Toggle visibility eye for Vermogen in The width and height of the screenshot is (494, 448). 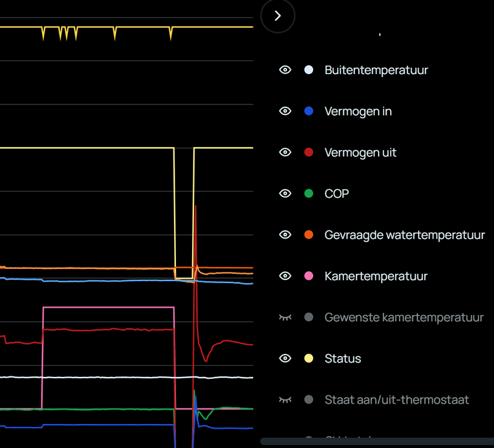[x=285, y=111]
